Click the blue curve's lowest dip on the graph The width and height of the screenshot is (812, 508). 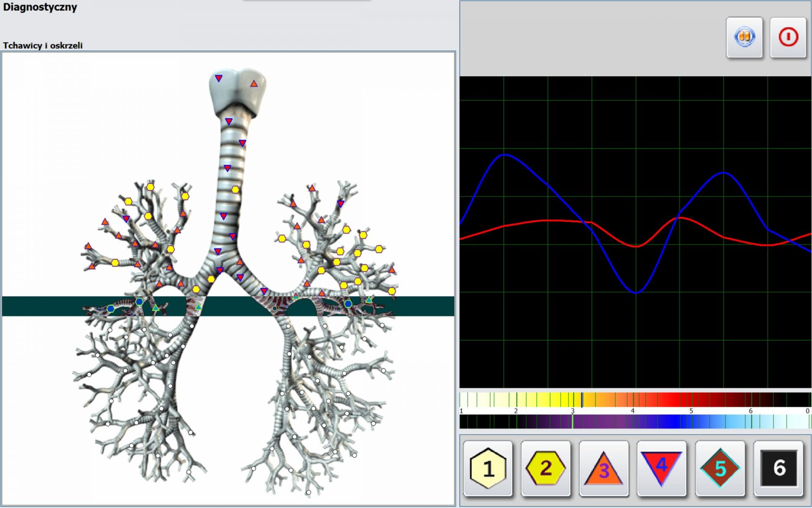point(636,292)
